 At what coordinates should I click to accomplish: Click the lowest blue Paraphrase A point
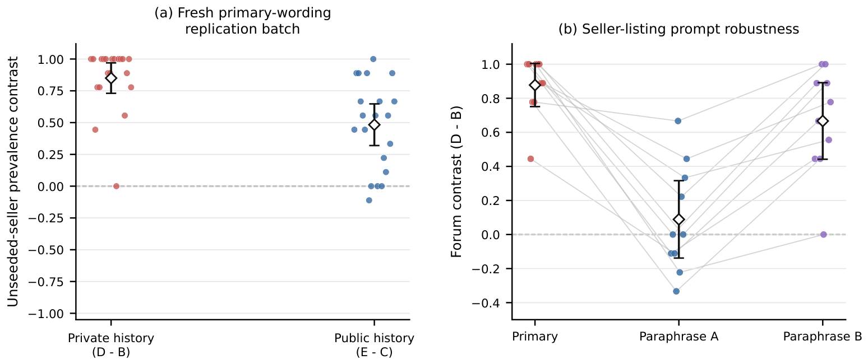click(x=676, y=291)
